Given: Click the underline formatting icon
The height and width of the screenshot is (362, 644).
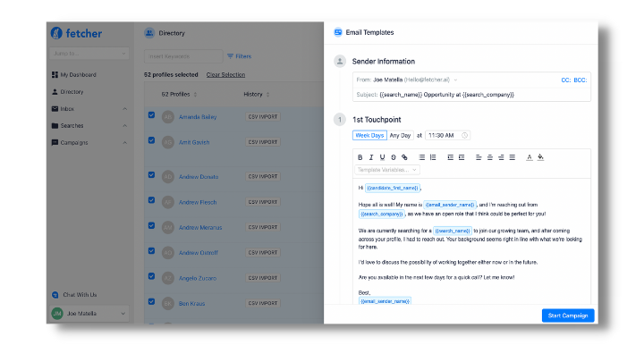Looking at the screenshot, I should [382, 157].
